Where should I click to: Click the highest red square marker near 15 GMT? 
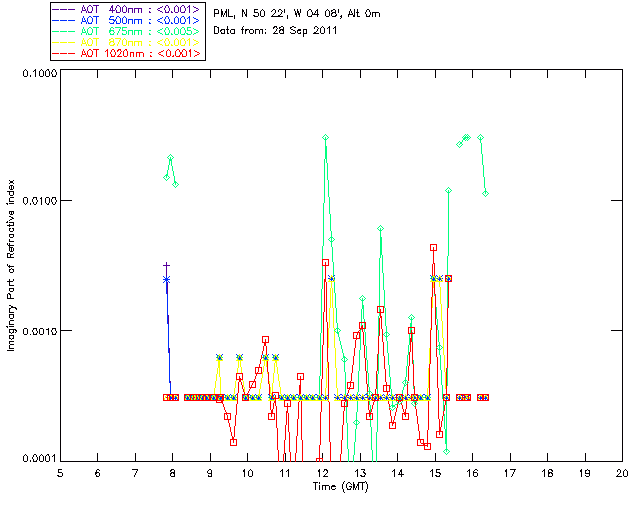(x=433, y=247)
